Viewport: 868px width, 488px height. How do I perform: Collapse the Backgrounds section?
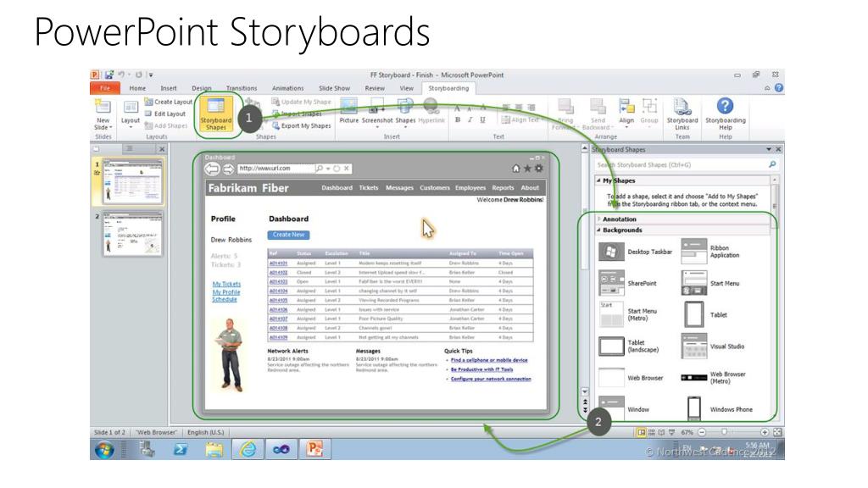click(598, 230)
